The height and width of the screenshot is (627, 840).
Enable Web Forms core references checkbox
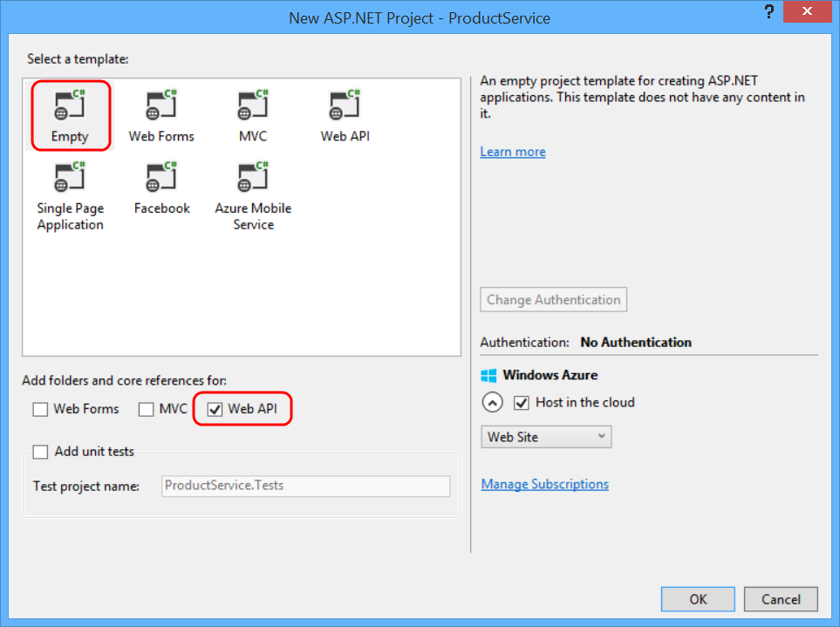click(40, 409)
